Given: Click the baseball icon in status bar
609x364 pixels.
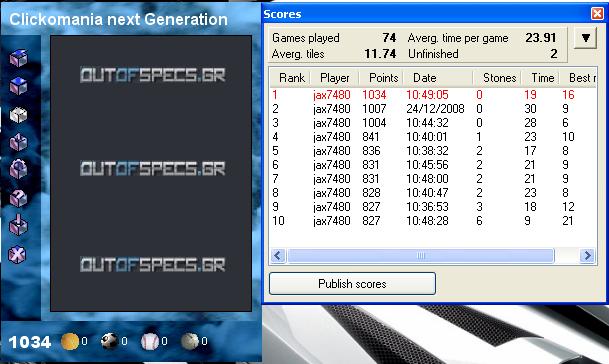Looking at the screenshot, I should coord(150,341).
